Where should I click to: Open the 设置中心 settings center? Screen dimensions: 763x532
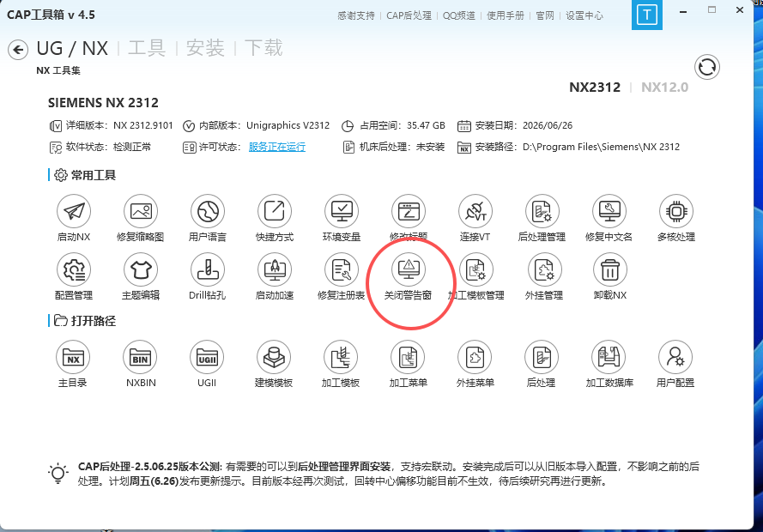584,15
